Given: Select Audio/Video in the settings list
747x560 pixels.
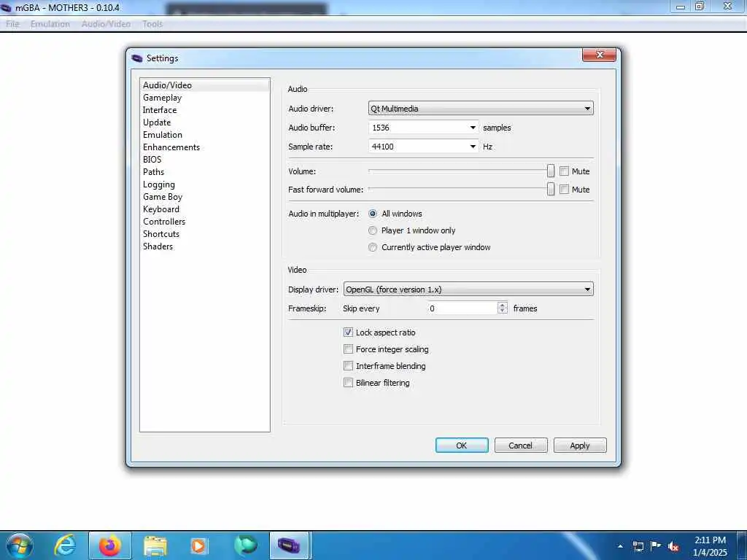Looking at the screenshot, I should click(205, 85).
